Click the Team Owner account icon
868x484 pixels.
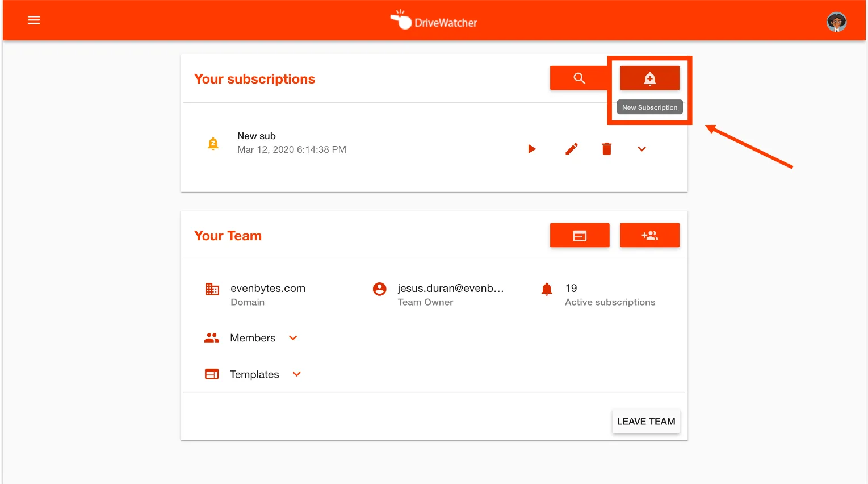coord(380,289)
